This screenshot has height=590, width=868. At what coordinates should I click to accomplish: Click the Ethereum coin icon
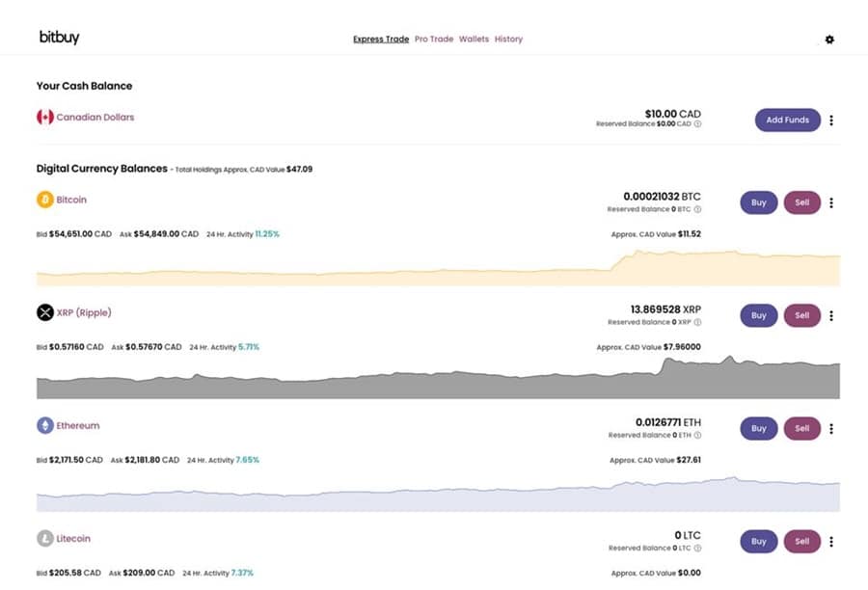click(44, 425)
